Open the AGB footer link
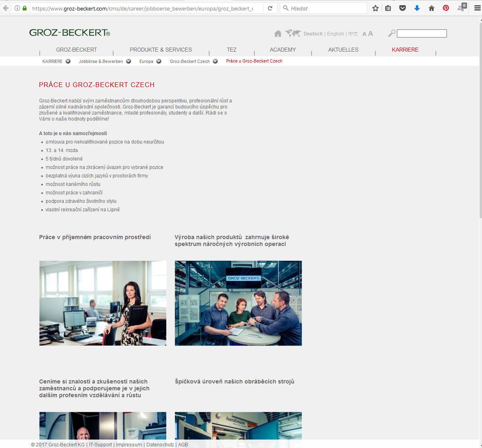482x448 pixels. (x=183, y=445)
